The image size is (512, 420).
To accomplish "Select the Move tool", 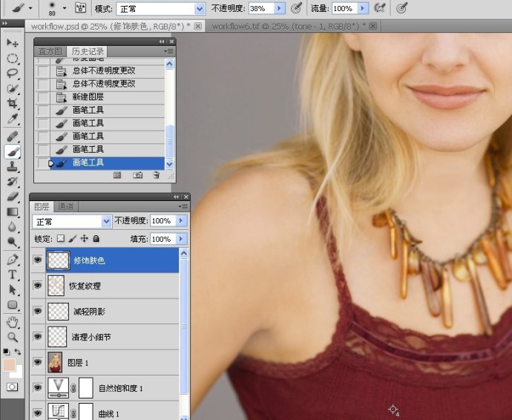I will 13,43.
